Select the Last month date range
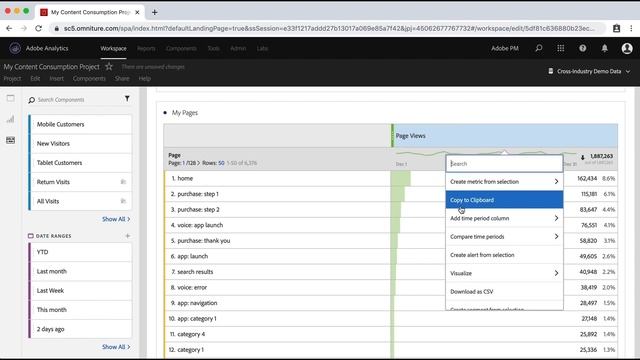The width and height of the screenshot is (640, 360). coord(80,271)
